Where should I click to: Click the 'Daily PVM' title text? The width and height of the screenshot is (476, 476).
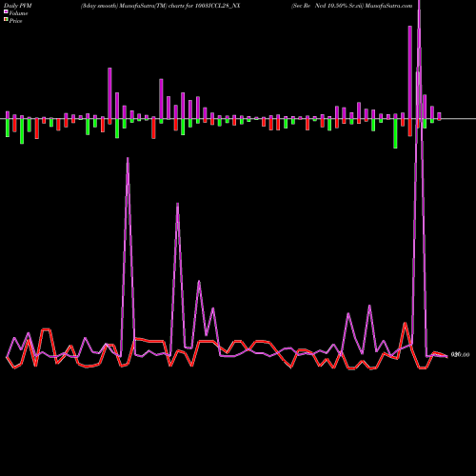(x=18, y=6)
